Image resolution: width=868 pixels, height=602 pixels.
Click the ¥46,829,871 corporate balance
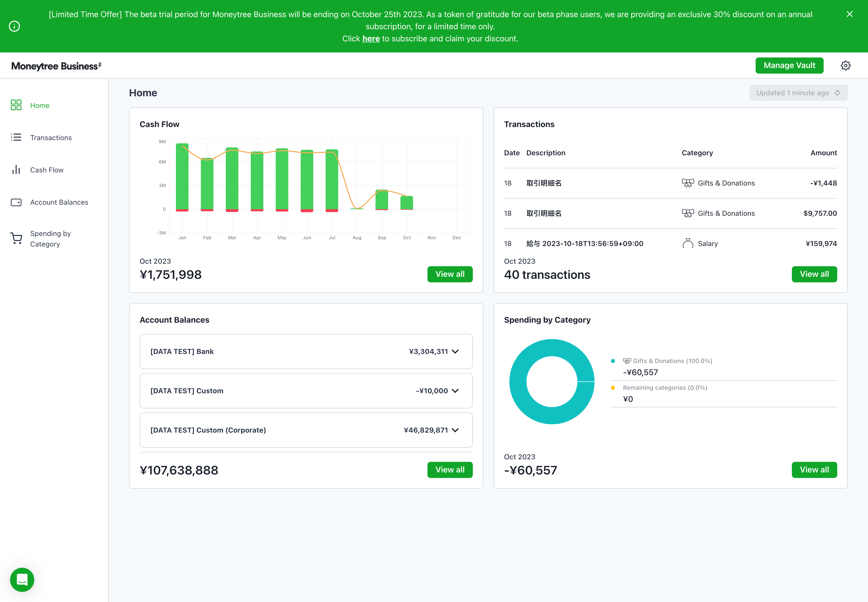point(426,430)
